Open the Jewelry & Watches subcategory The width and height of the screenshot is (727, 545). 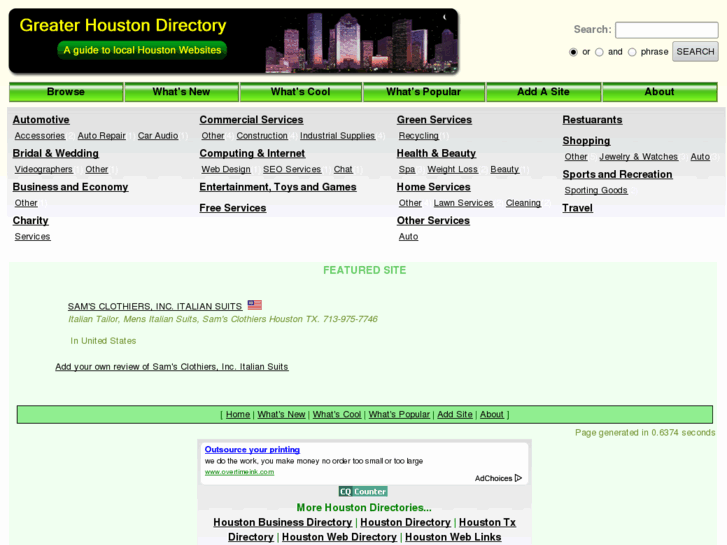point(638,157)
